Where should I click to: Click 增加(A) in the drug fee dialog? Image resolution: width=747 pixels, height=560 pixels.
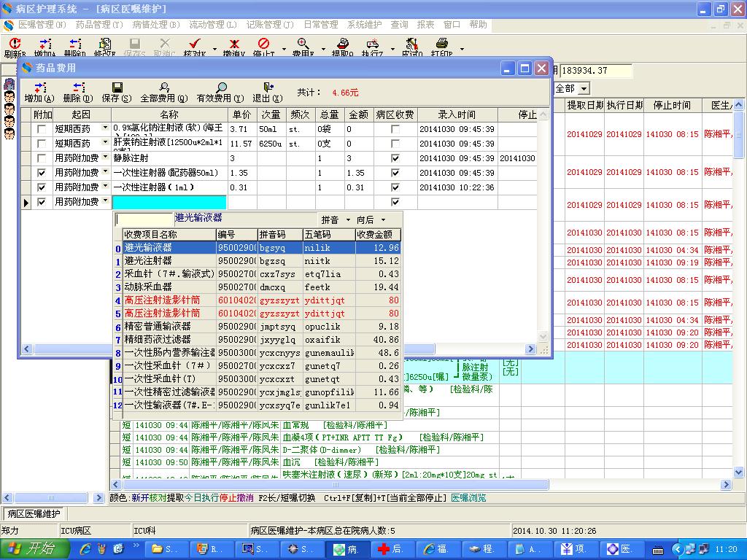pyautogui.click(x=39, y=93)
